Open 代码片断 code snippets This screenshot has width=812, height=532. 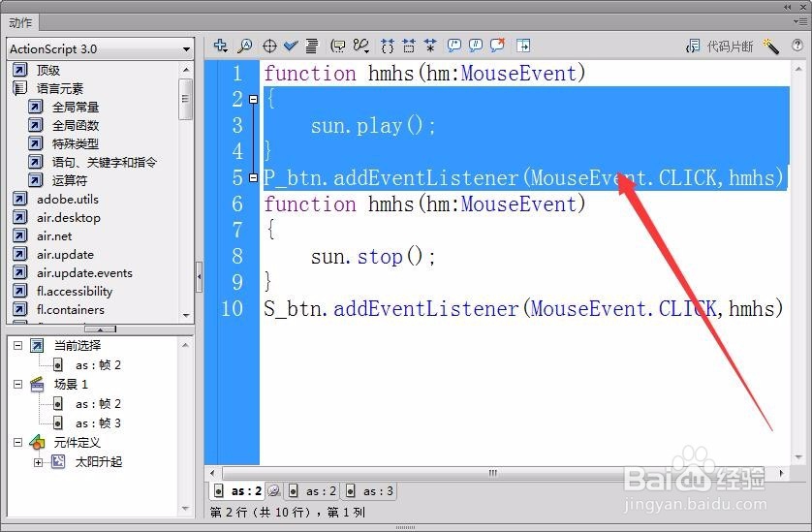pyautogui.click(x=719, y=47)
